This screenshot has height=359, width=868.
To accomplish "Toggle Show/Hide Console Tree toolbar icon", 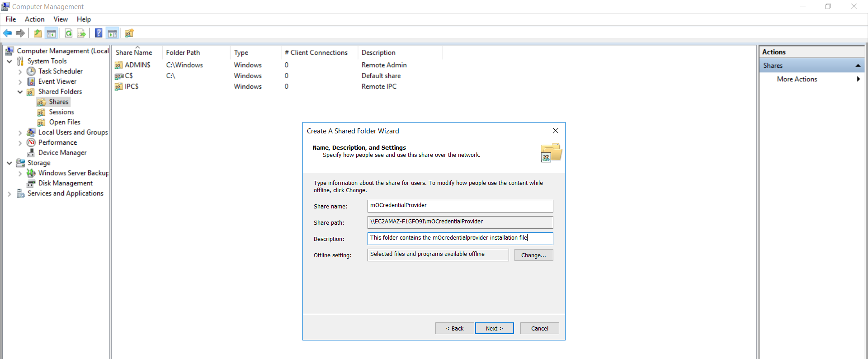I will [52, 33].
